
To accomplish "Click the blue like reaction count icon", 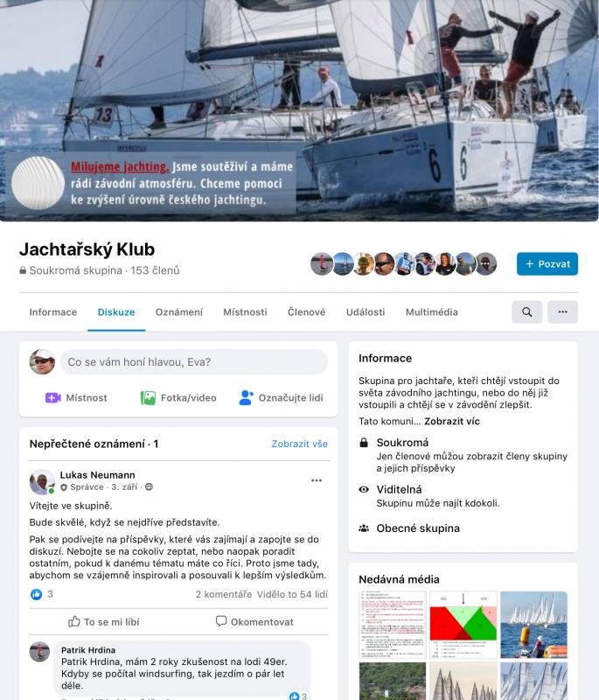I will [x=36, y=594].
